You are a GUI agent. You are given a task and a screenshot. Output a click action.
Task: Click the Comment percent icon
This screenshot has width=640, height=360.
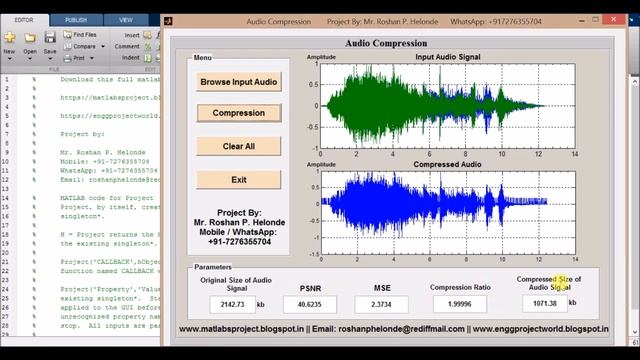point(147,47)
